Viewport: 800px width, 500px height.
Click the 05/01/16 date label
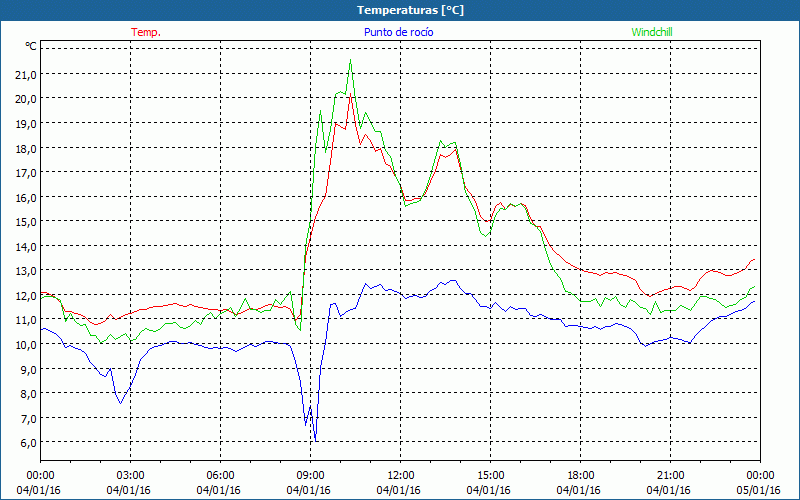[x=759, y=490]
